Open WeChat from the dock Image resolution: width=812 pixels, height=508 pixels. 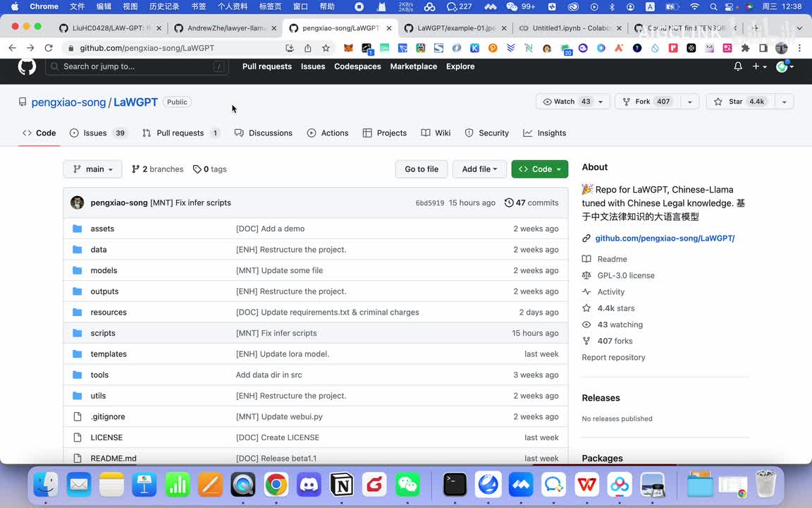(407, 485)
